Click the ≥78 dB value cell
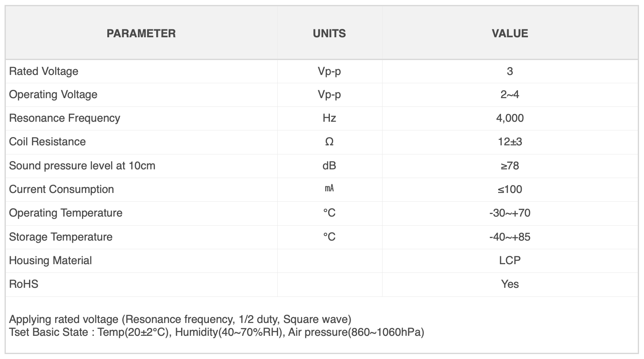This screenshot has width=644, height=359. coord(510,166)
